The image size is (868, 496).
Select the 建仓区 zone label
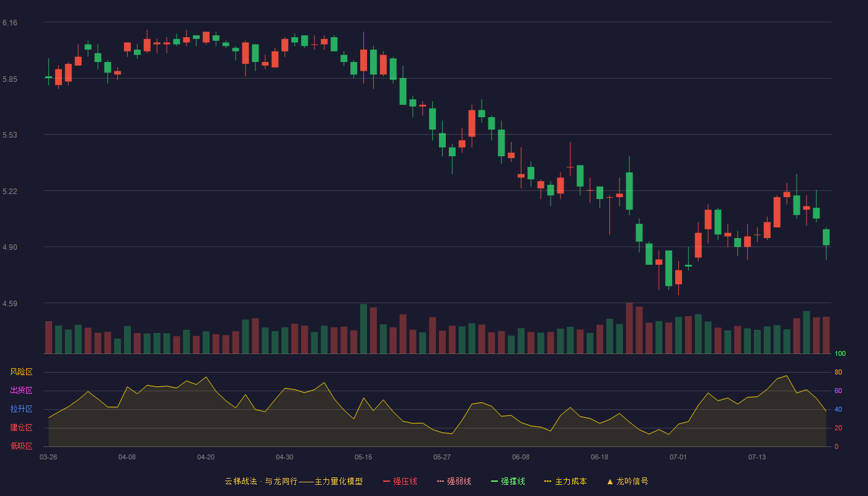(x=21, y=428)
